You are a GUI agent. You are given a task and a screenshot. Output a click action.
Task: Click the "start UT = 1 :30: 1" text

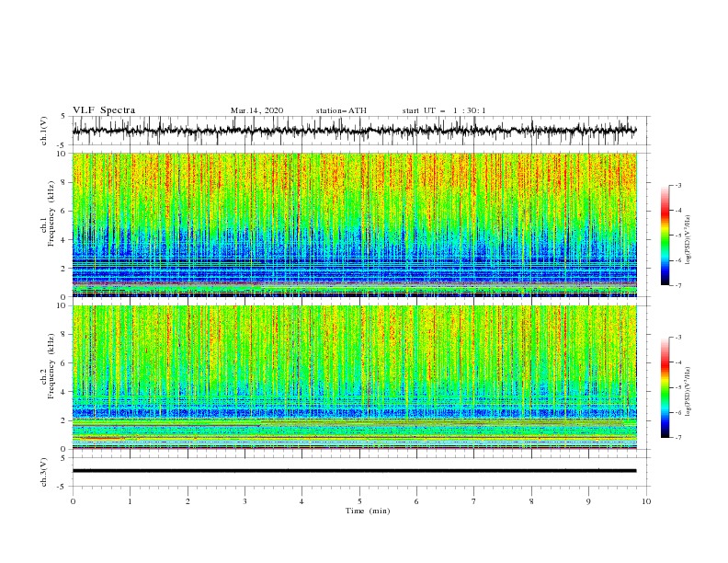(444, 110)
